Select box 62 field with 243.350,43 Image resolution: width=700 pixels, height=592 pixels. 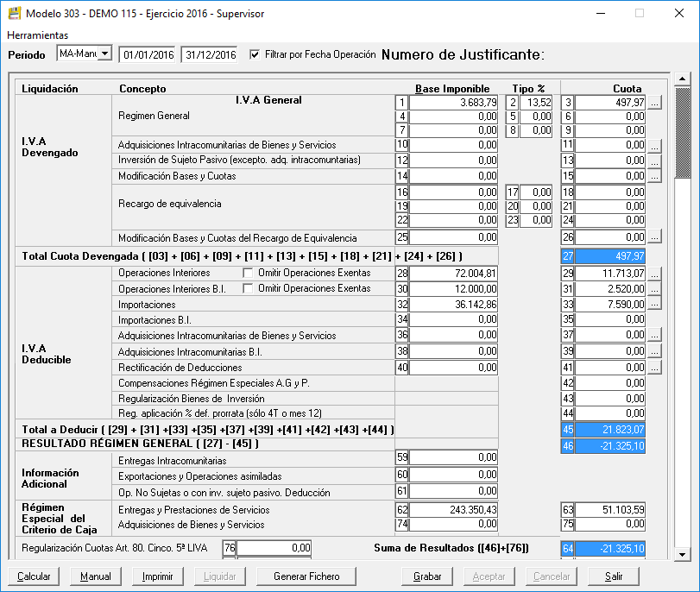[453, 510]
